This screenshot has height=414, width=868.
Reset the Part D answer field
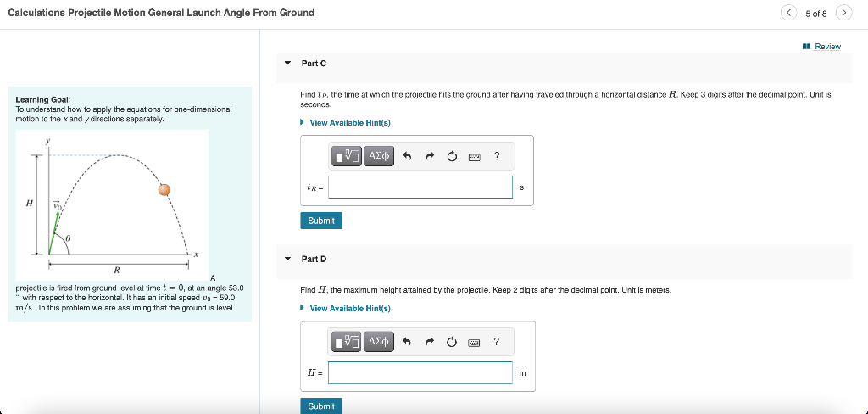[452, 342]
